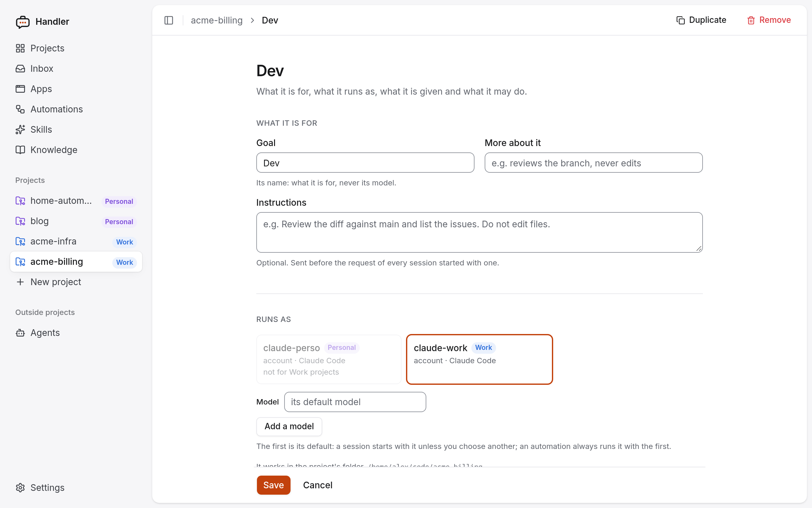The width and height of the screenshot is (812, 508).
Task: Click the 'not for Work projects' note
Action: (301, 372)
